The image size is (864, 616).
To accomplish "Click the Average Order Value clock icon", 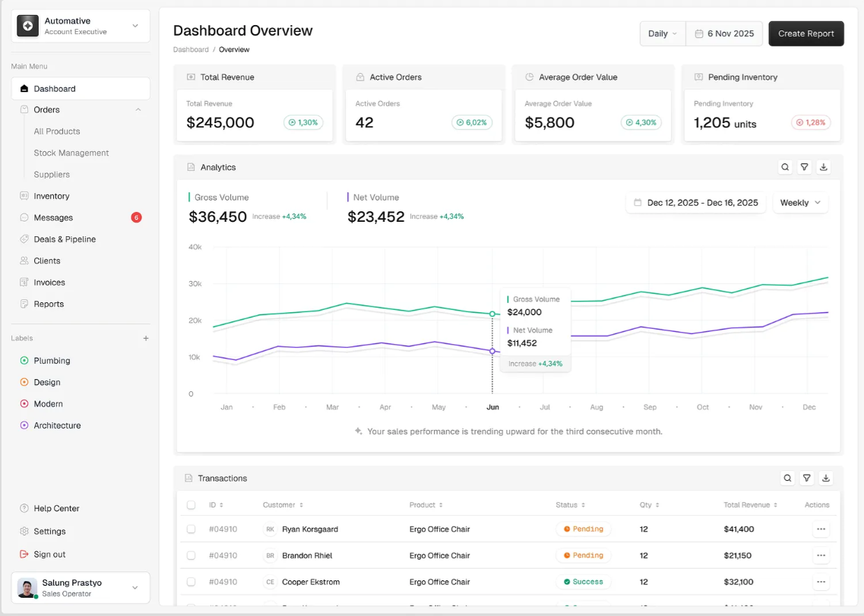I will [529, 77].
